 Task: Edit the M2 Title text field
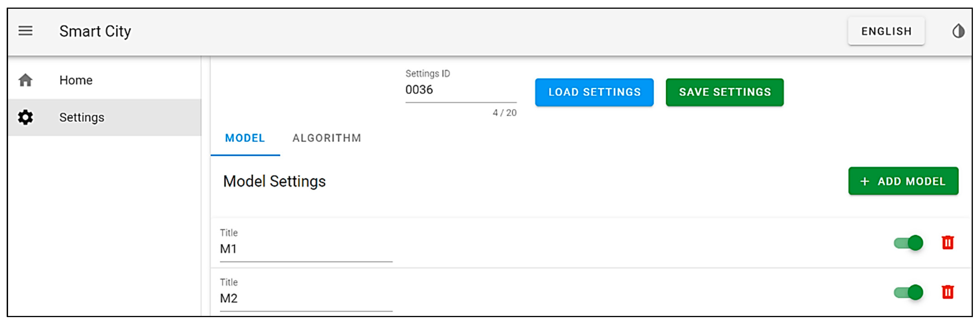click(x=306, y=298)
